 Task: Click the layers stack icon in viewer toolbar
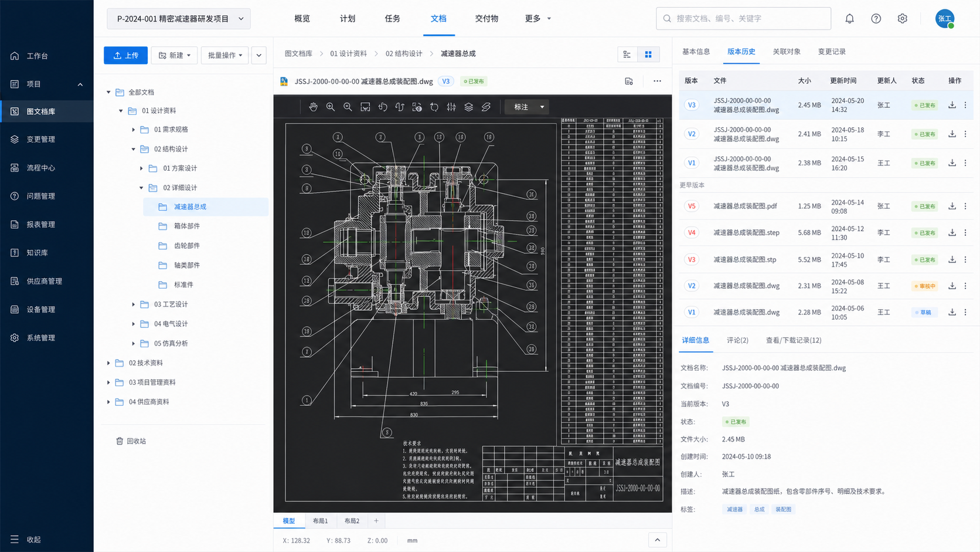[x=469, y=107]
